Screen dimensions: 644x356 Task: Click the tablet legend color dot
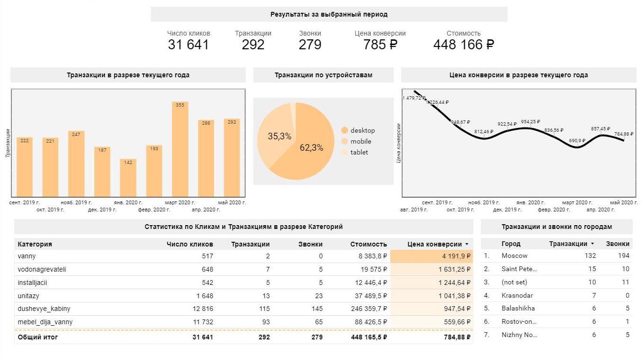point(344,152)
